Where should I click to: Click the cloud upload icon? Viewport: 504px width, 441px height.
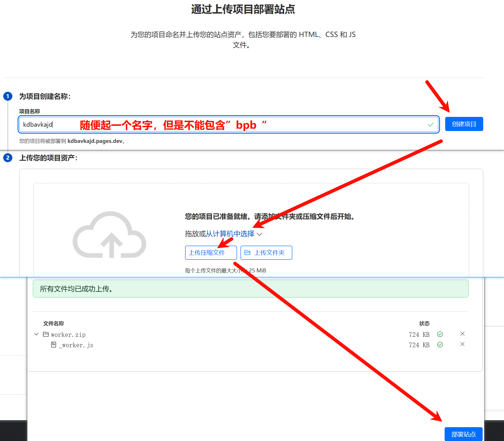coord(110,235)
